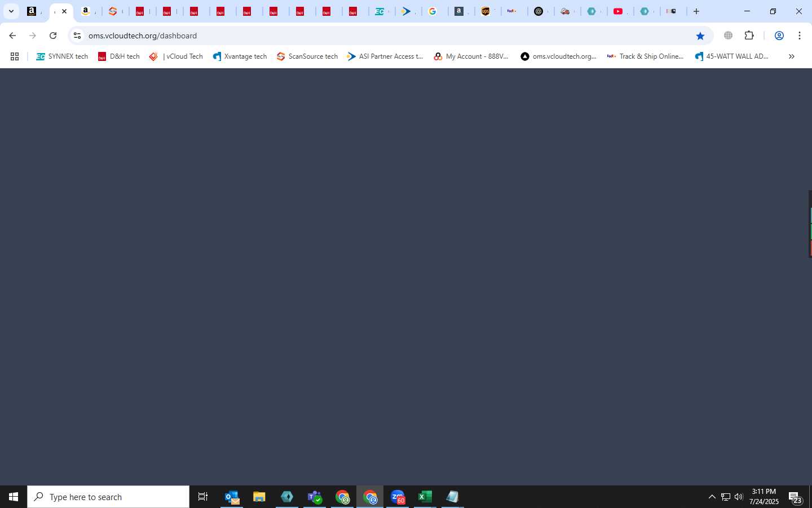Click the blue bookmark star
Screen dimensions: 812x508
click(700, 36)
